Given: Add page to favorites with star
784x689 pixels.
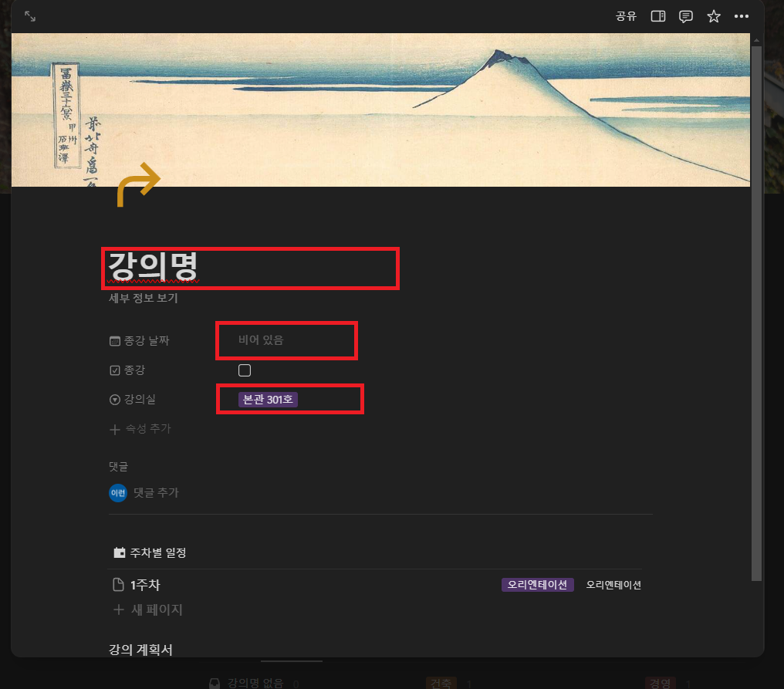Looking at the screenshot, I should [714, 16].
